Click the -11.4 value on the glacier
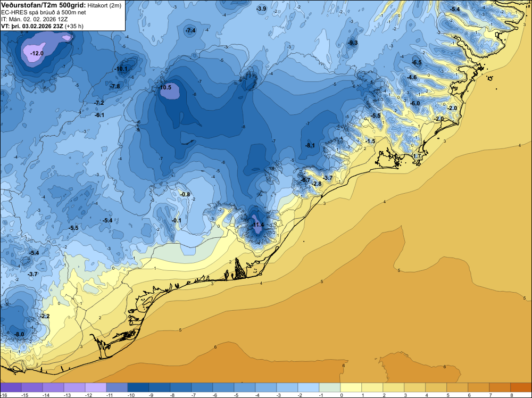The height and width of the screenshot is (398, 532). pyautogui.click(x=257, y=225)
